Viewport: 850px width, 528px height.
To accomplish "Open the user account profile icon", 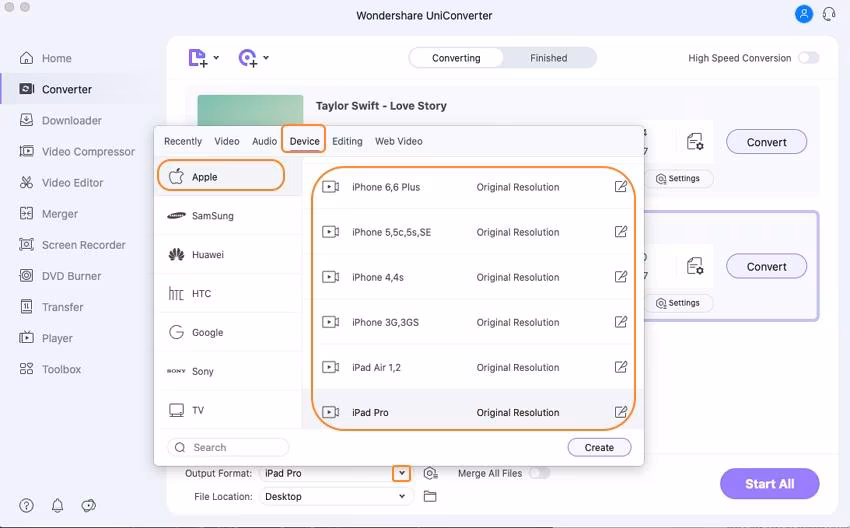I will click(803, 14).
